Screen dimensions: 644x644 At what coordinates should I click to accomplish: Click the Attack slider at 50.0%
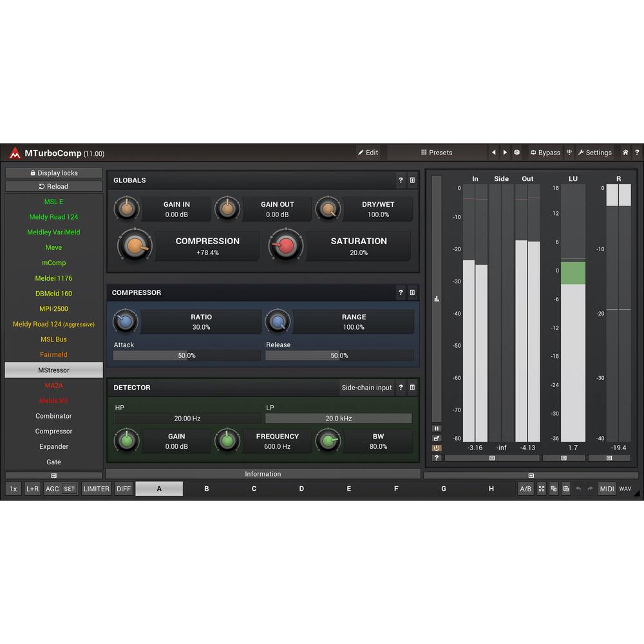tap(187, 355)
